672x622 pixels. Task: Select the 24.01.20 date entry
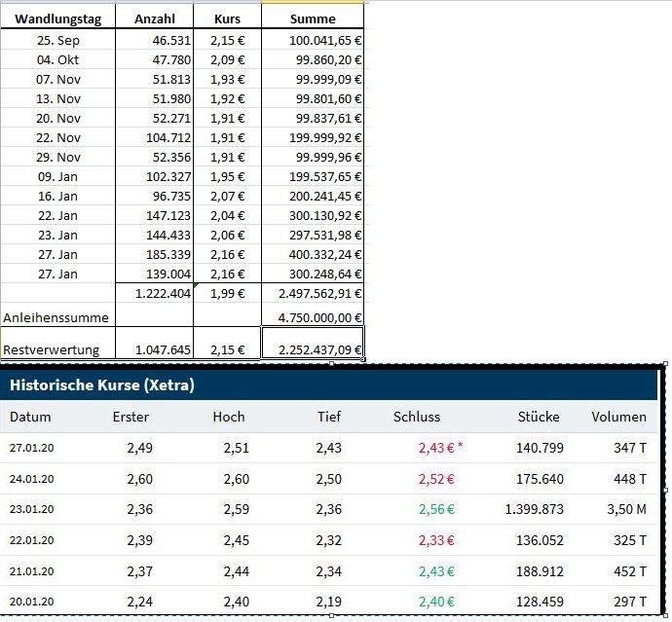32,479
